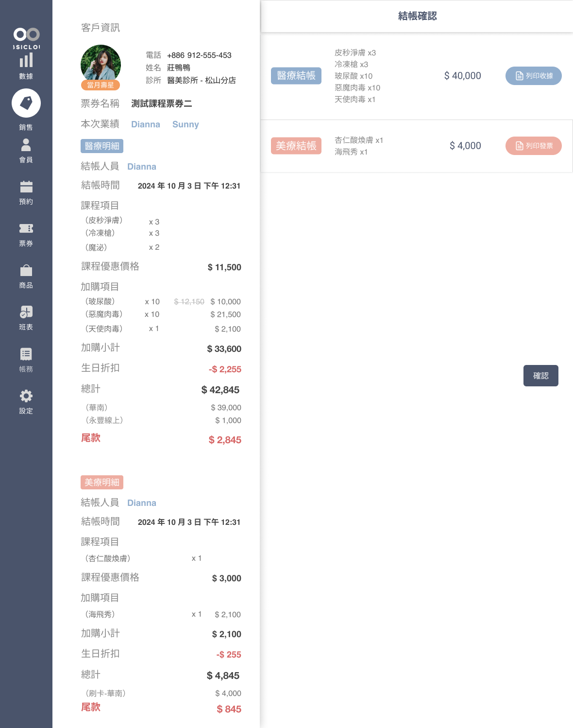573x728 pixels.
Task: Select the 銷售 sales tag icon
Action: click(x=26, y=103)
